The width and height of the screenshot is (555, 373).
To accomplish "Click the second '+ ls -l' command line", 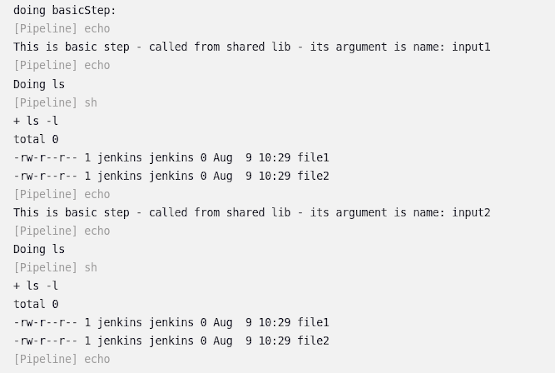I will point(36,286).
